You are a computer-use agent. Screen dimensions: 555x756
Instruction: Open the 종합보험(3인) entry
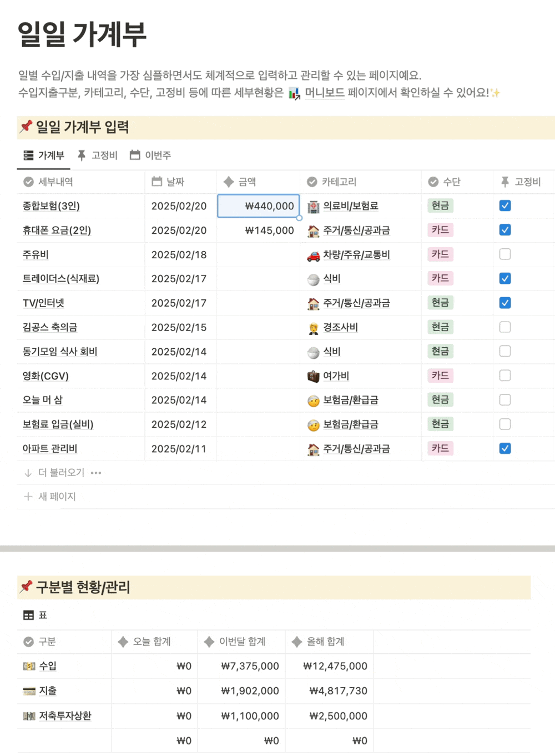point(51,206)
